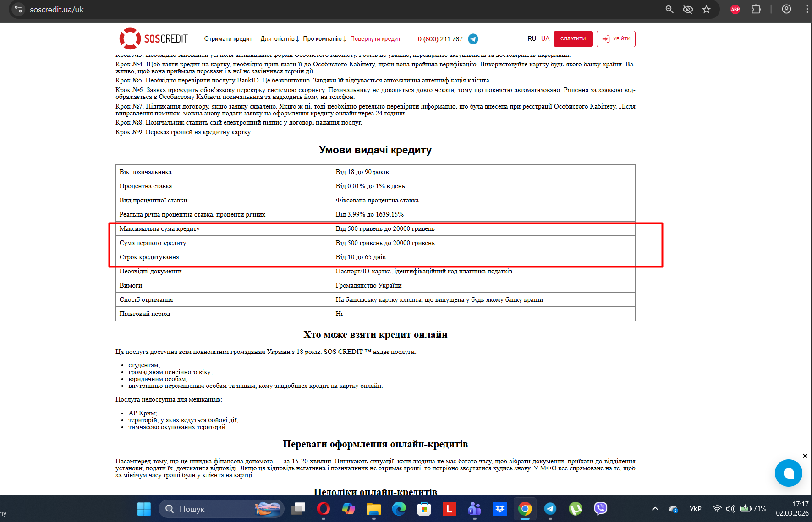
Task: Open the volume control in tray
Action: (731, 509)
